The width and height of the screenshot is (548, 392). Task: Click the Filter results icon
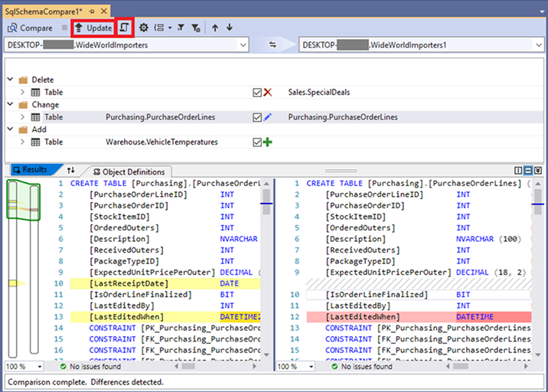point(181,28)
